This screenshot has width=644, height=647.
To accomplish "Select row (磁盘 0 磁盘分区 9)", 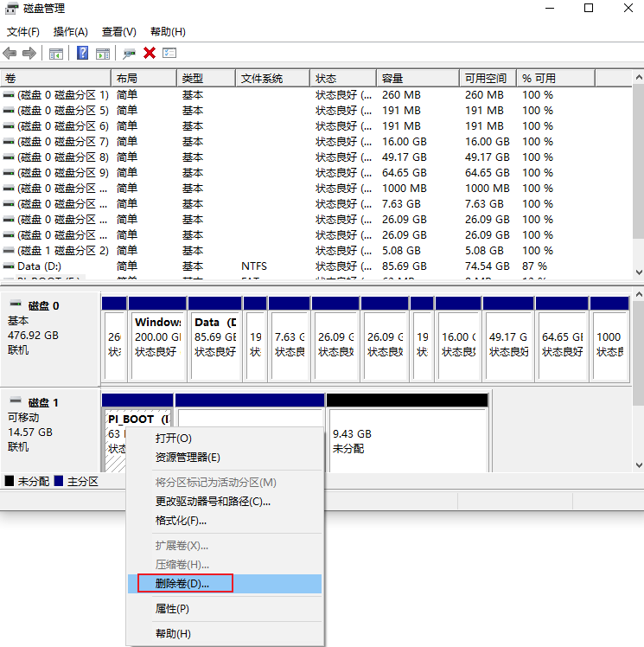I will tap(316, 173).
